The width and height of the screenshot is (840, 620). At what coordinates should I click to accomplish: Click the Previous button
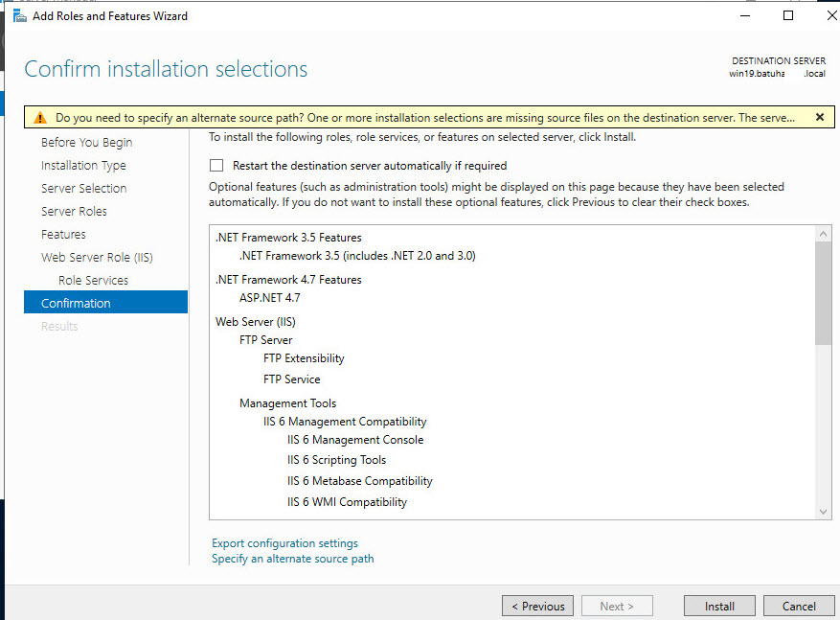(x=537, y=606)
